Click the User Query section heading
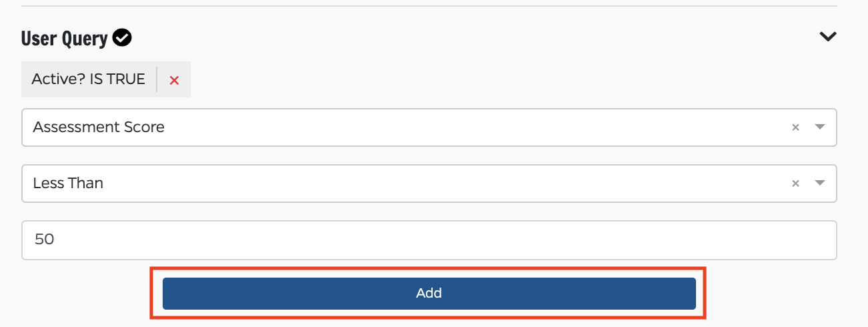Viewport: 868px width, 327px height. 64,39
